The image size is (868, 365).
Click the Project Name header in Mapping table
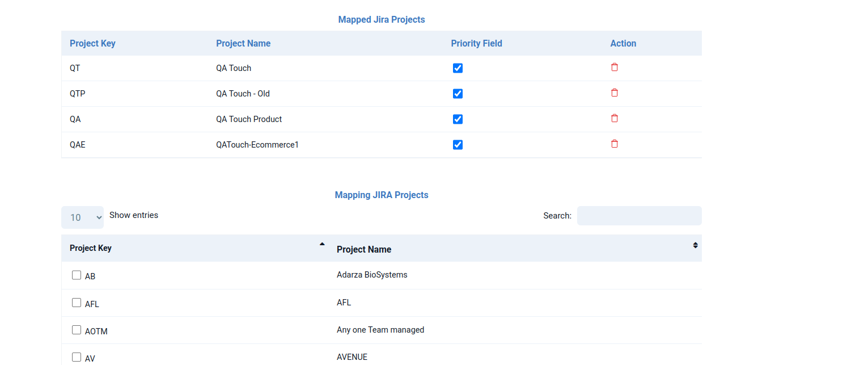click(x=364, y=249)
